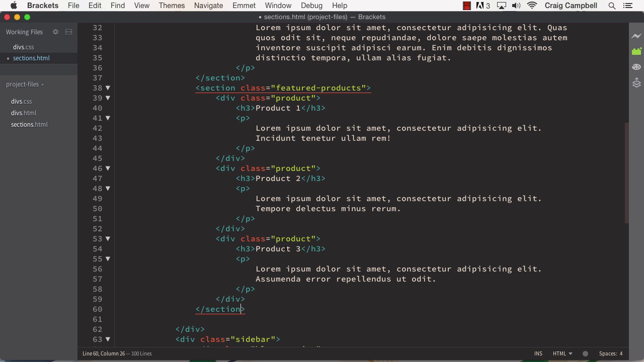Click the 'featured-products' class value on line 38
The image size is (644, 362).
[x=318, y=88]
